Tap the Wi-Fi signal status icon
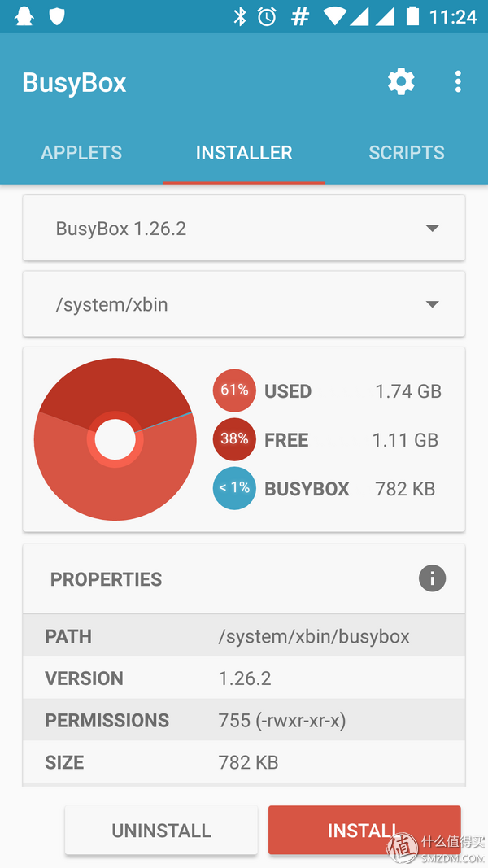 [334, 16]
